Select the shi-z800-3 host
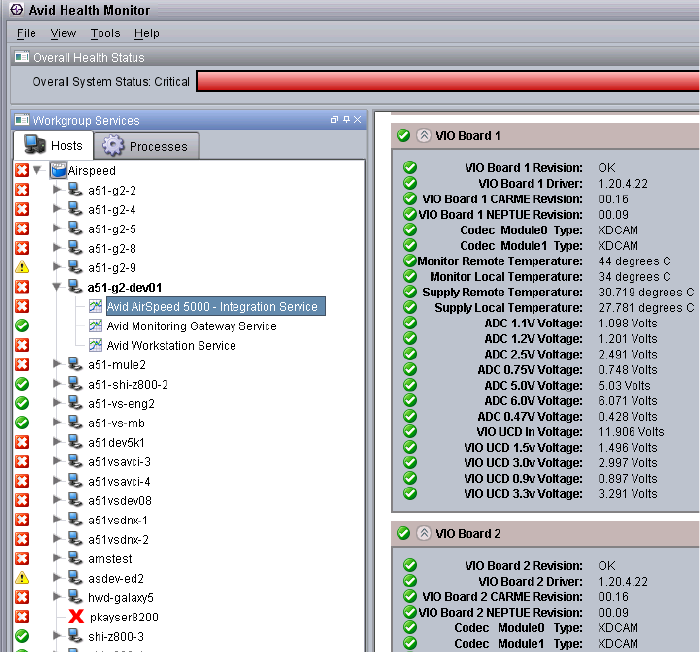The height and width of the screenshot is (652, 700). [x=116, y=636]
